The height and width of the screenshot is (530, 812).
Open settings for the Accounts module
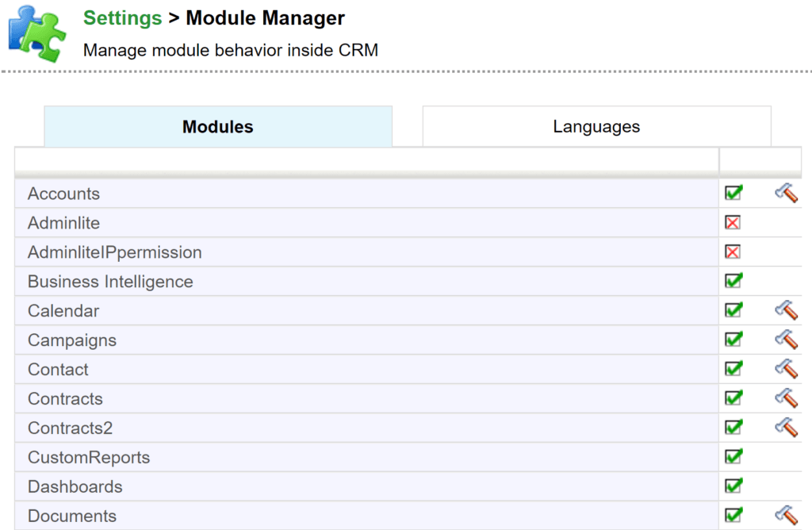(786, 192)
